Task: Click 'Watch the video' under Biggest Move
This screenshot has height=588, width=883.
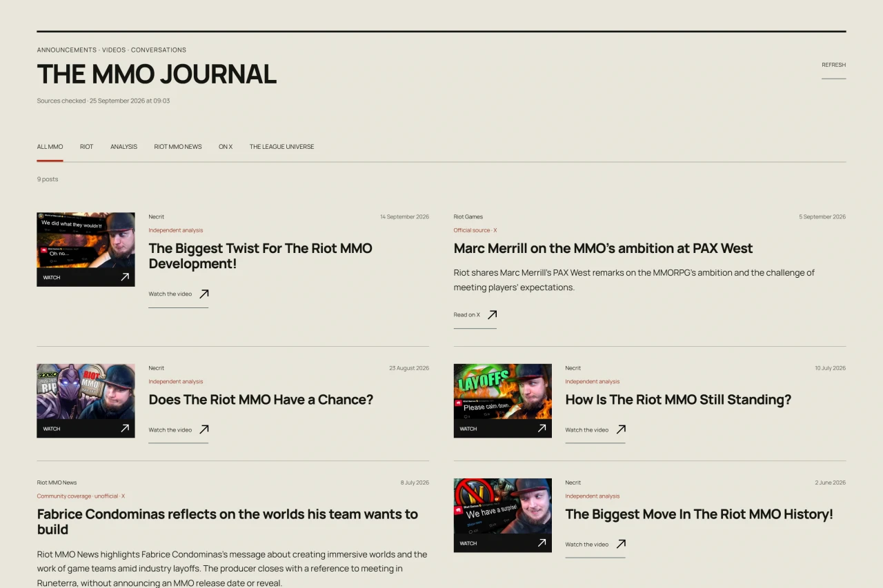Action: tap(595, 545)
